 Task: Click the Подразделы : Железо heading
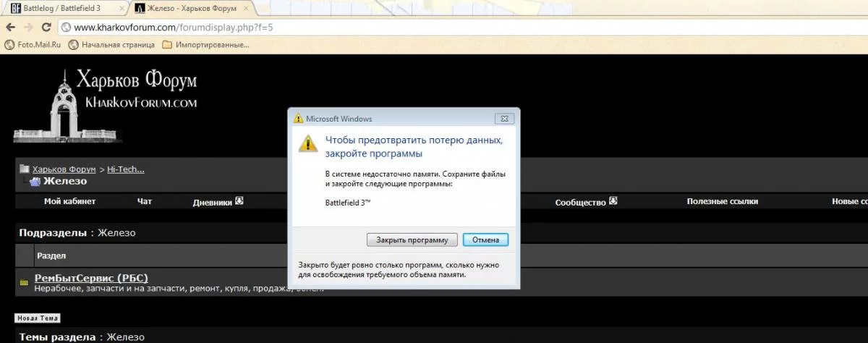(77, 233)
